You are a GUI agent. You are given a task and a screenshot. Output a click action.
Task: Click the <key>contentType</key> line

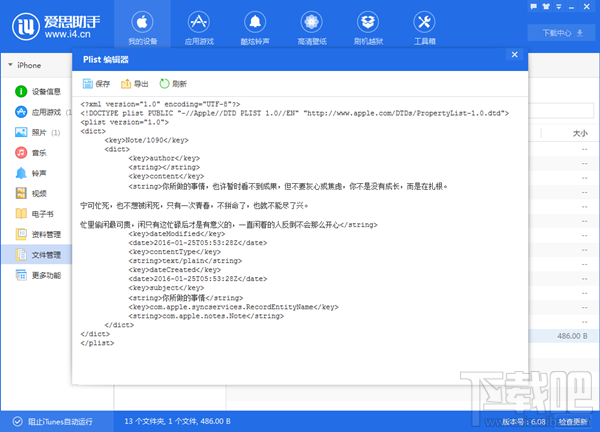tap(175, 251)
